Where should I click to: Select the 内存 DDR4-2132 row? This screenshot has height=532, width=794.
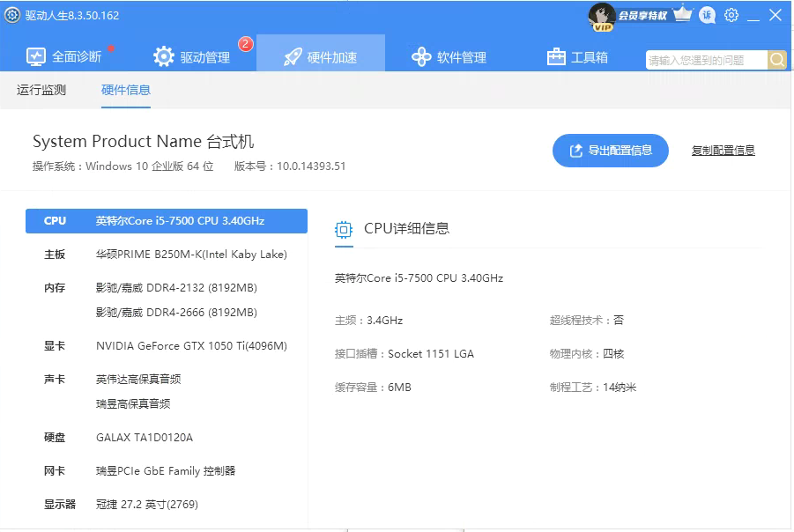167,287
